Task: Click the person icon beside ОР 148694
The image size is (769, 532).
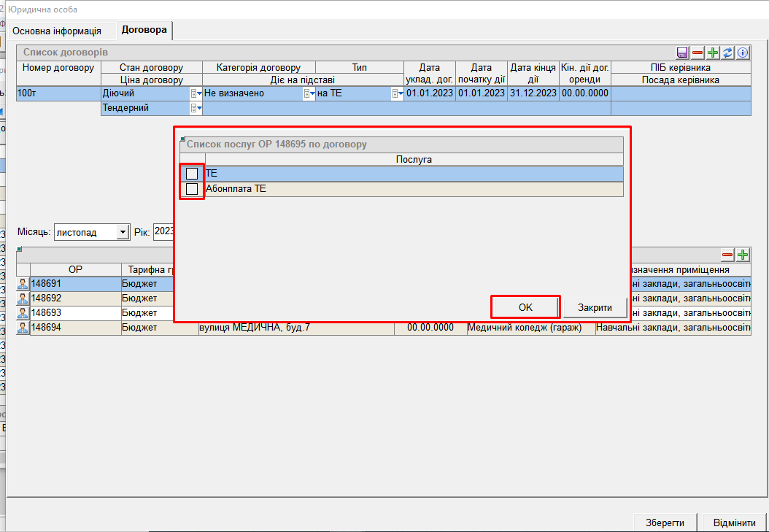Action: (23, 328)
